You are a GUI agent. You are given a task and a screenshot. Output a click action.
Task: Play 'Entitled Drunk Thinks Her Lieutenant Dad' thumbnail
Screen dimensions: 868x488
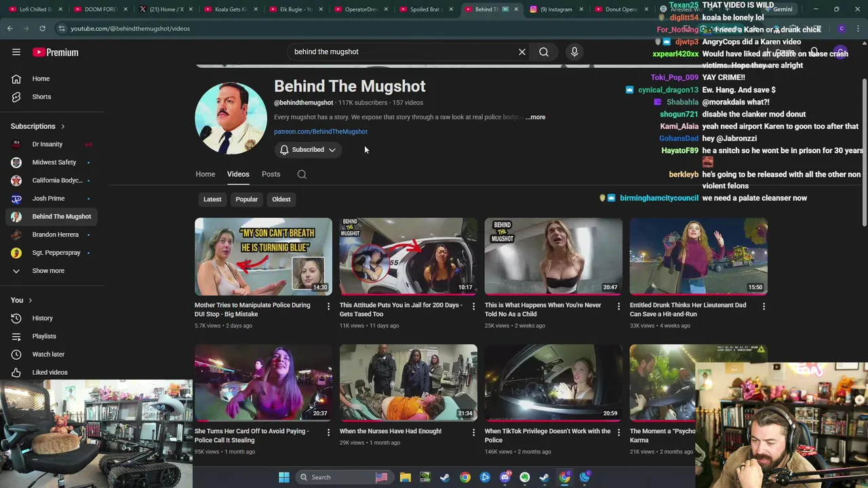click(698, 256)
